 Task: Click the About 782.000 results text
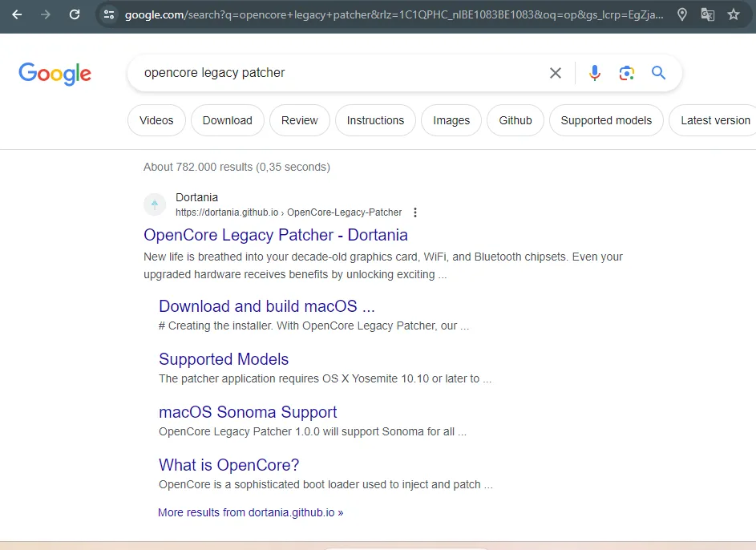237,168
